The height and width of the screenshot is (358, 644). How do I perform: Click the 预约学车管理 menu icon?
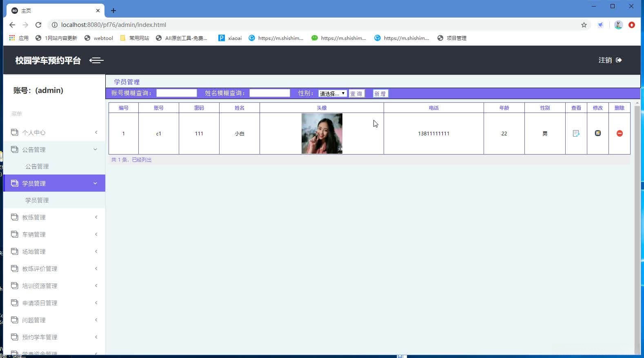coord(15,337)
